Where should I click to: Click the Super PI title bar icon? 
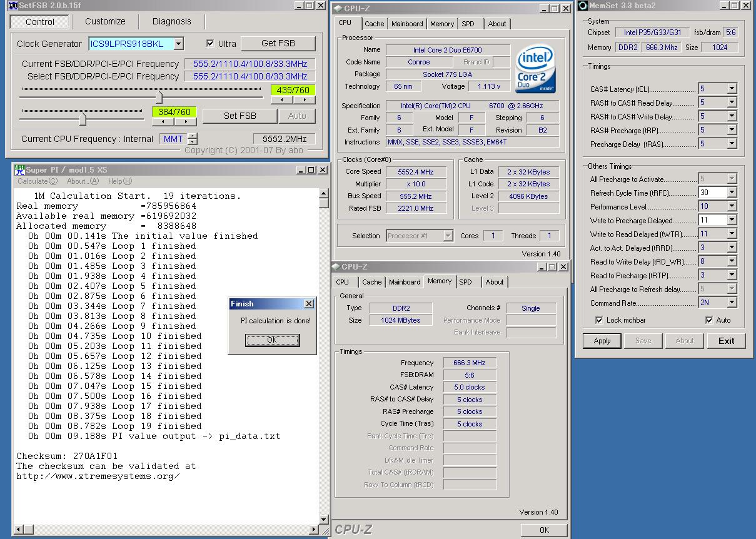pos(19,169)
